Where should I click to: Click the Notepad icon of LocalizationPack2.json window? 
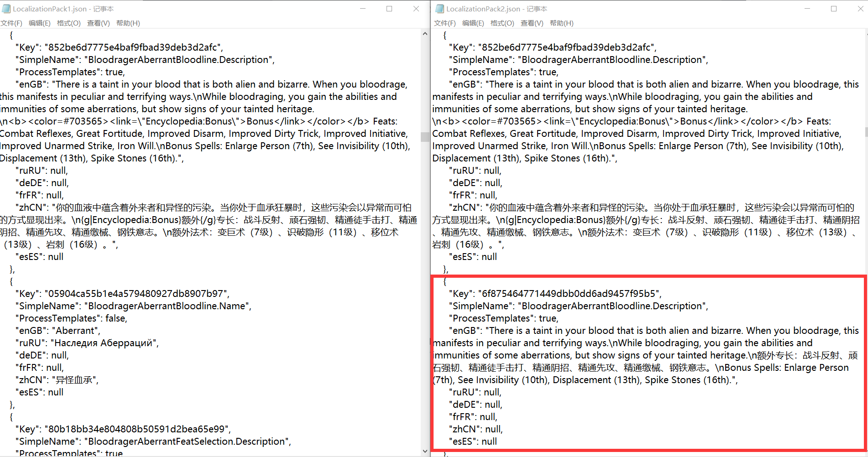tap(439, 9)
